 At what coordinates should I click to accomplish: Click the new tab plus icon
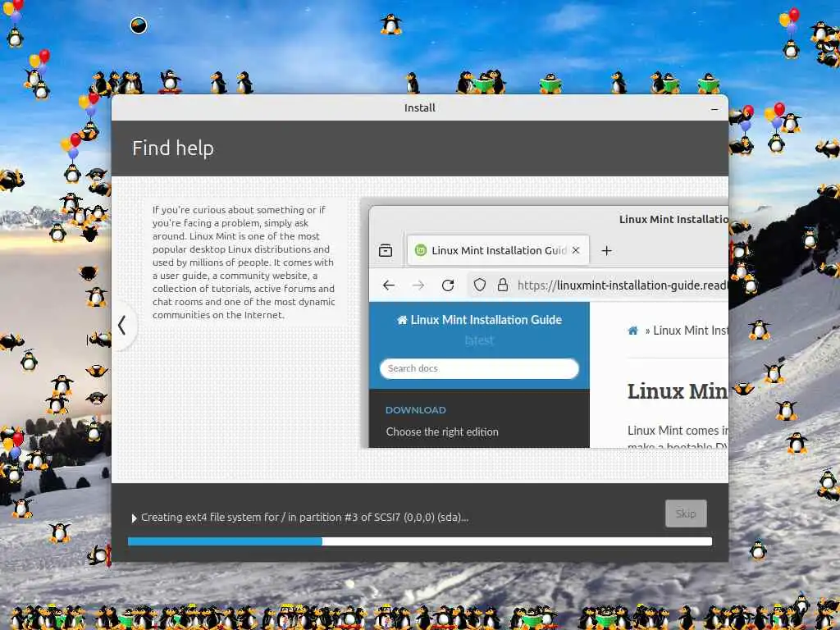point(606,251)
